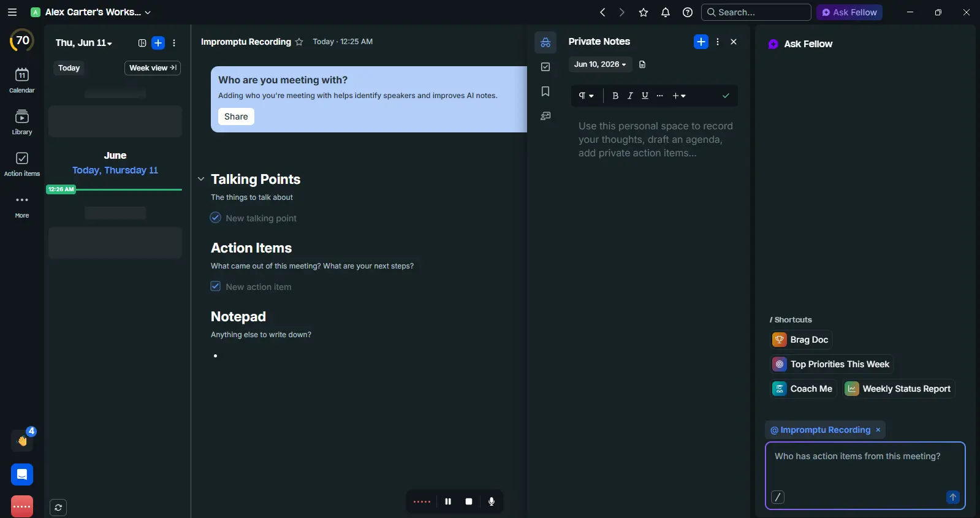Show more formatting options ellipsis
Viewport: 980px width, 518px height.
tap(659, 96)
